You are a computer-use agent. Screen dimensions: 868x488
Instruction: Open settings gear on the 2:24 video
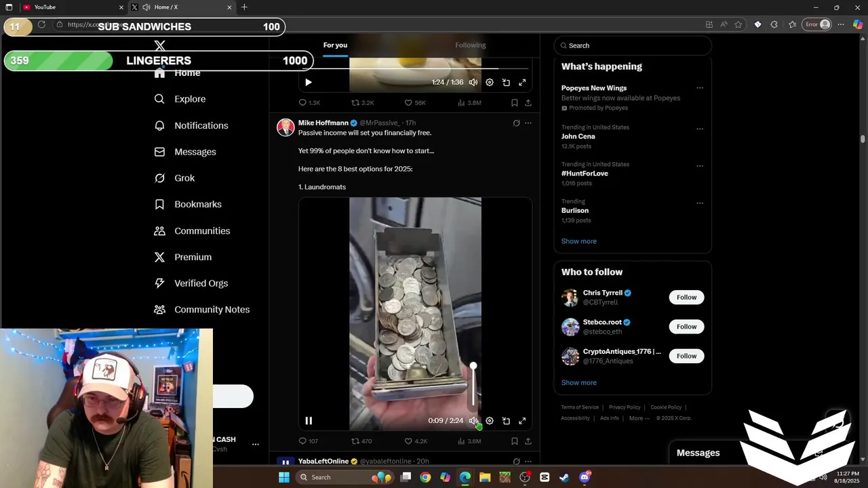click(x=490, y=421)
